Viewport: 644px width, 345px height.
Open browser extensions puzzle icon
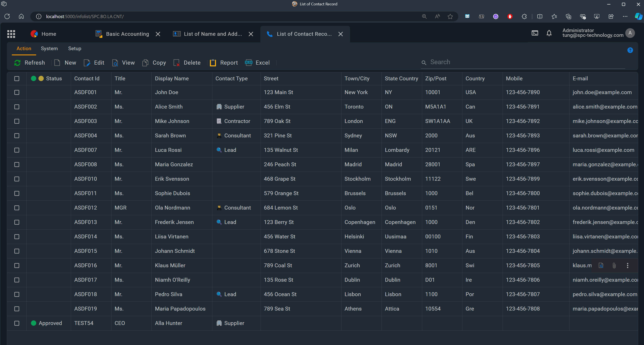click(524, 17)
